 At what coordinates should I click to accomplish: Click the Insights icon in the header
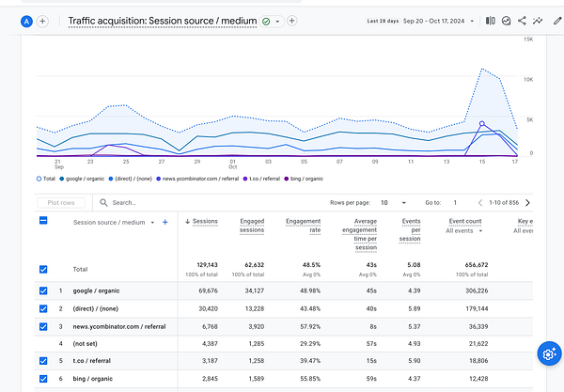[x=537, y=21]
